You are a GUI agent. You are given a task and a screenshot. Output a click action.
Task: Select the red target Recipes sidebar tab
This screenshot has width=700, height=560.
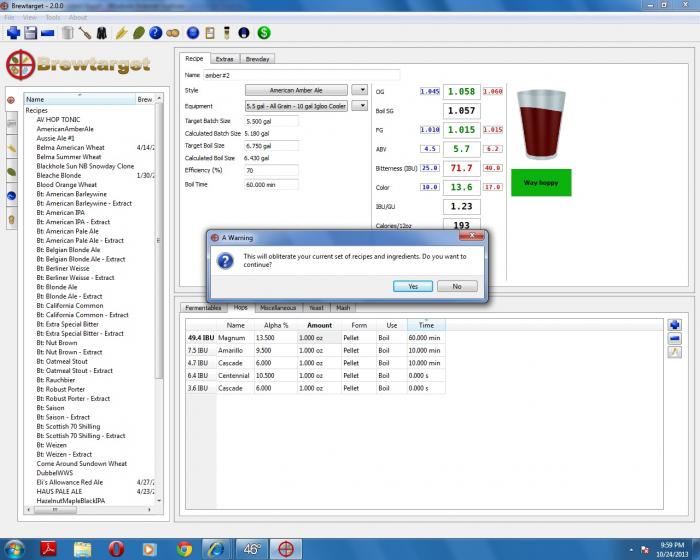pyautogui.click(x=11, y=100)
